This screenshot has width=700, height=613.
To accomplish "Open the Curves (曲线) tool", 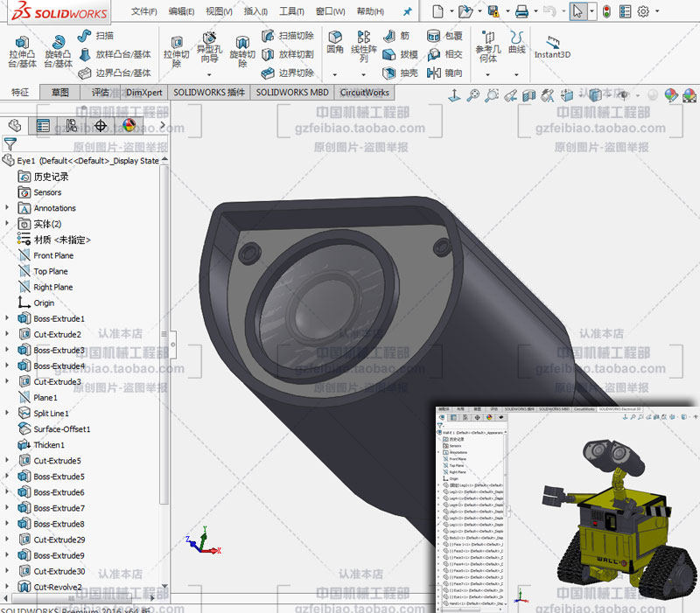I will click(516, 42).
